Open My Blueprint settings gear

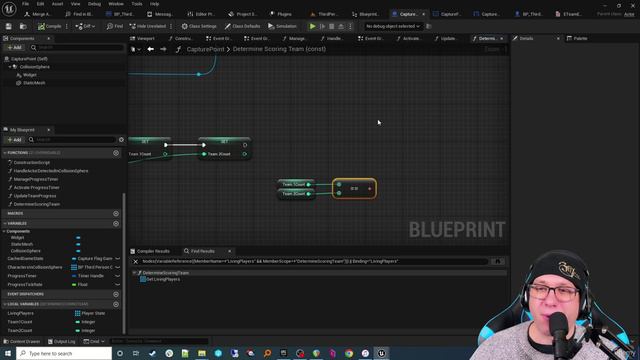[121, 140]
